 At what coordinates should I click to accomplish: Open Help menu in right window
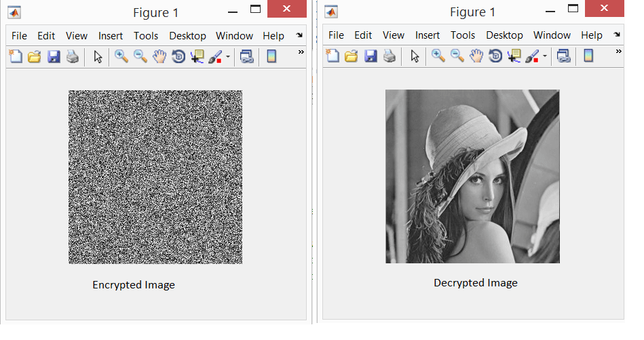[x=592, y=35]
